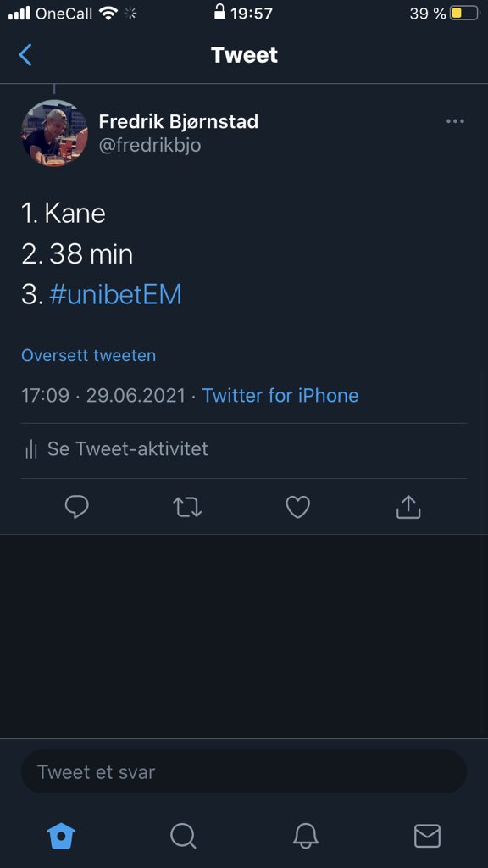
Task: Open the Home tab icon
Action: point(61,836)
